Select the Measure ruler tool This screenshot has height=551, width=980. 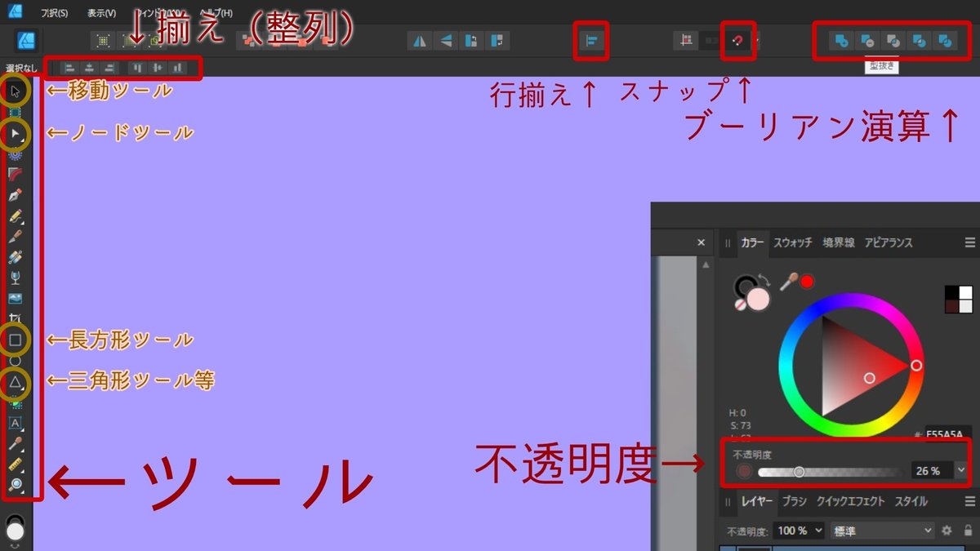click(x=15, y=465)
